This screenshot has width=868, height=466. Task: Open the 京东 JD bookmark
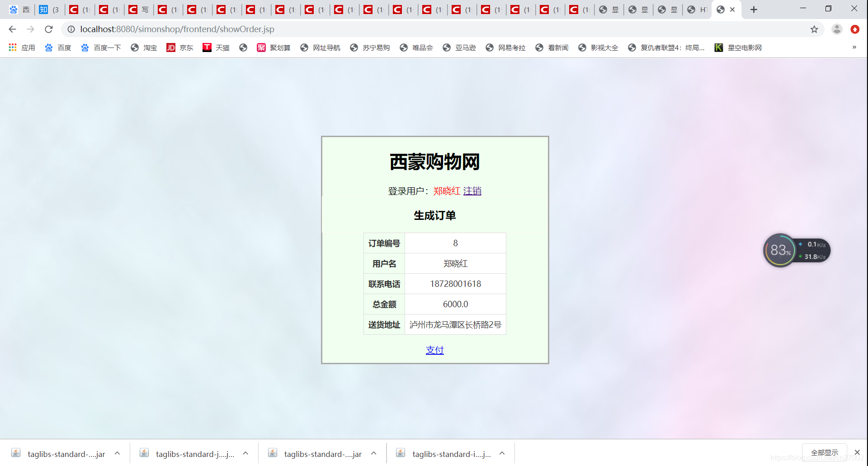180,48
